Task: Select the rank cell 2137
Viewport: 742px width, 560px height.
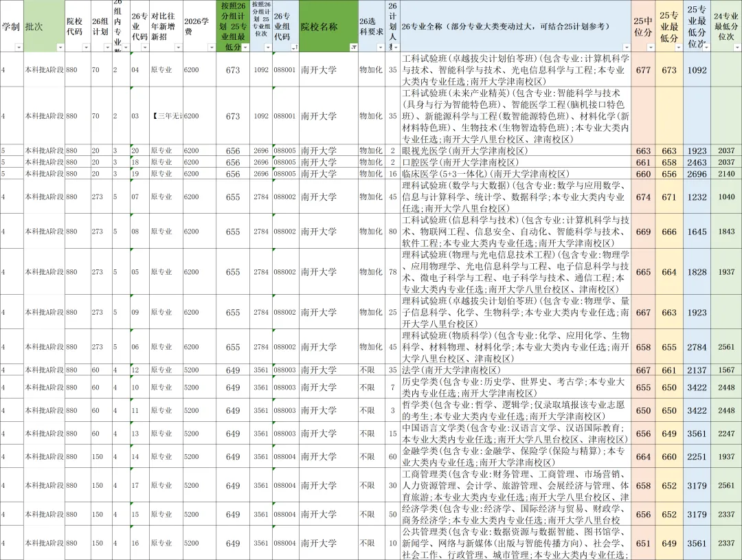Action: pos(697,370)
